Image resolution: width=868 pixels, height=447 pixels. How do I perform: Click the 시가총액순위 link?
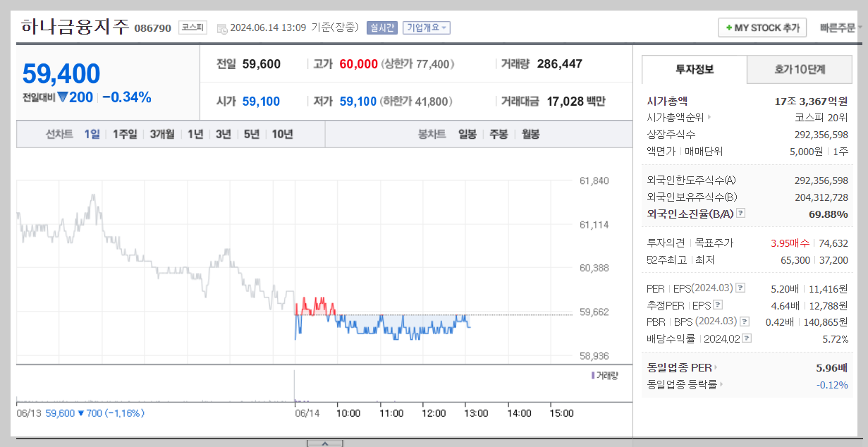[x=676, y=118]
